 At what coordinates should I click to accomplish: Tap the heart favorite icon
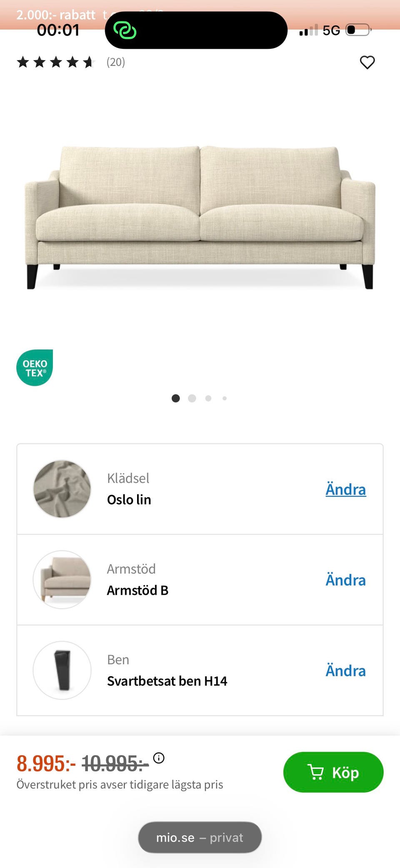point(367,63)
